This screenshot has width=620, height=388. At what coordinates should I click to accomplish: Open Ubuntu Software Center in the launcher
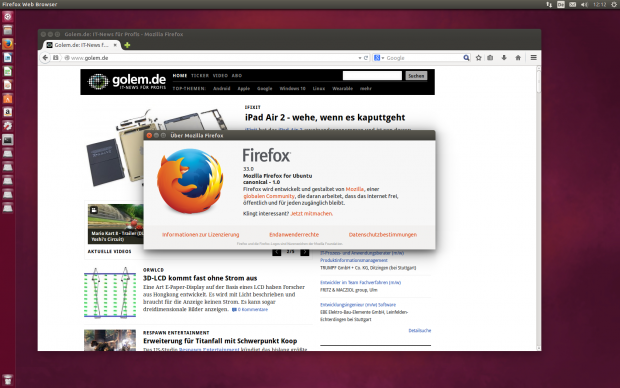click(8, 99)
